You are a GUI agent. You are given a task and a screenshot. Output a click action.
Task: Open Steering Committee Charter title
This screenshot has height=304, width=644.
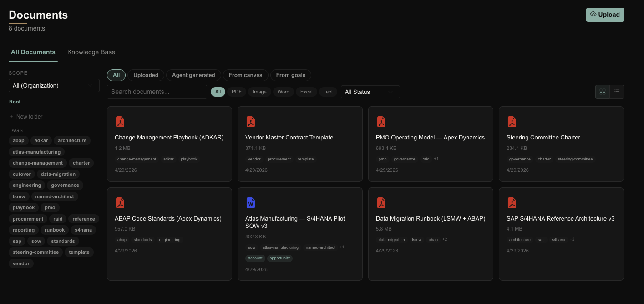(543, 138)
